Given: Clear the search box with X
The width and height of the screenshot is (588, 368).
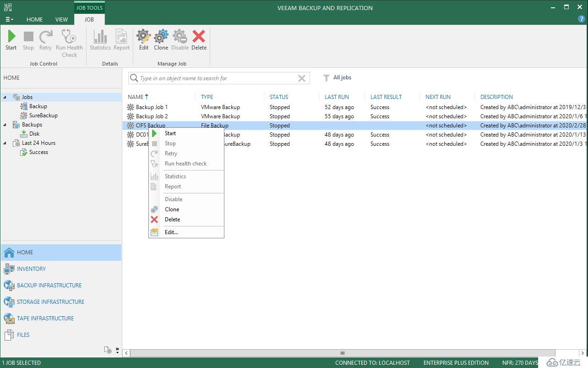Looking at the screenshot, I should 301,78.
